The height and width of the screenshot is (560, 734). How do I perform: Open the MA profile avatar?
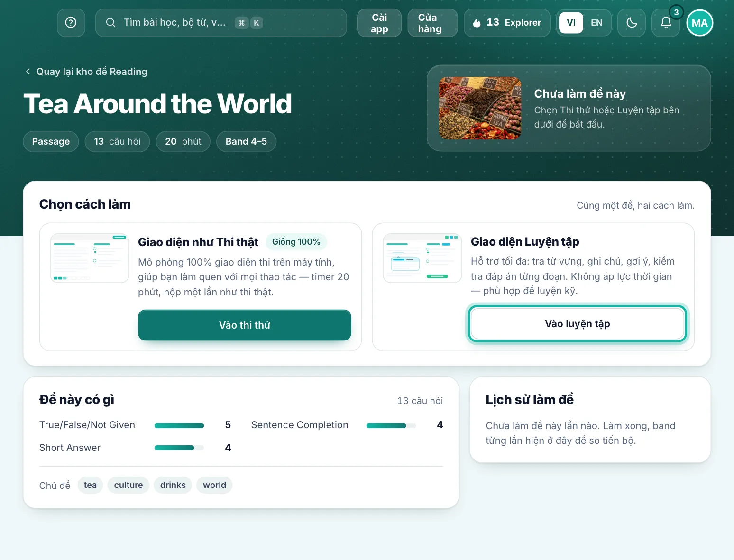pos(699,23)
